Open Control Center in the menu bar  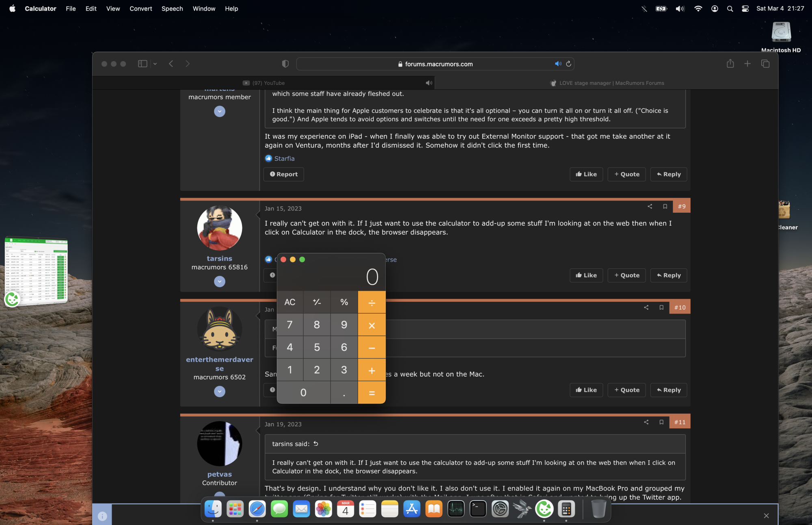pyautogui.click(x=745, y=9)
